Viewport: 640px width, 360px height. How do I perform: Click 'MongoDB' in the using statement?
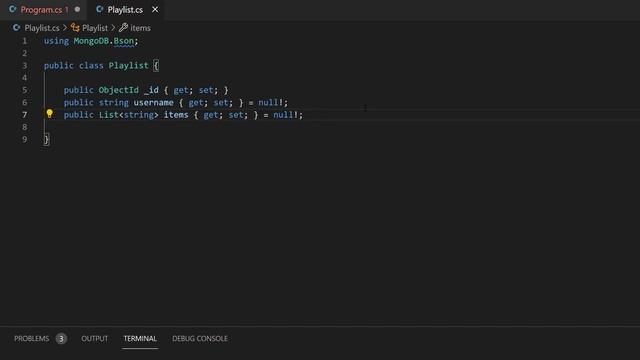pyautogui.click(x=91, y=41)
